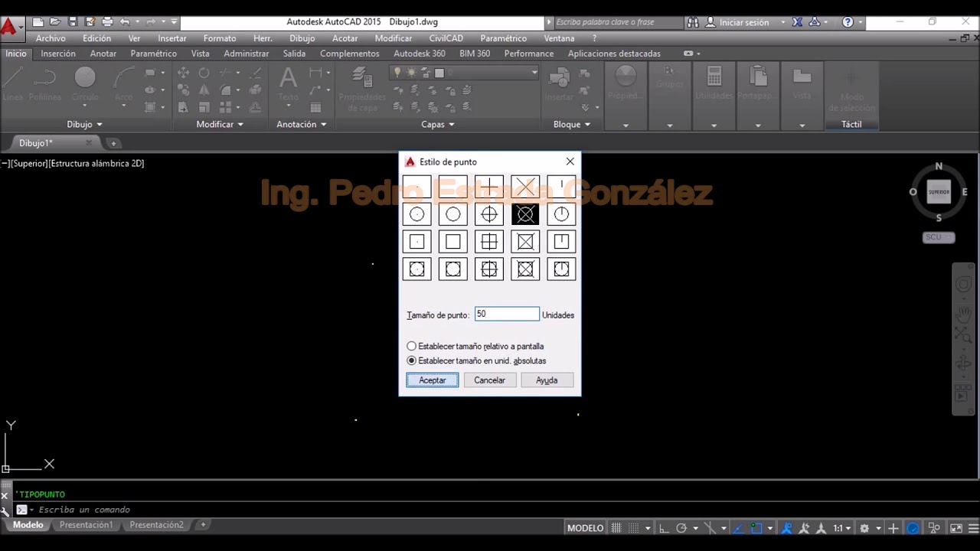Select circle-in-square with plus style
Screen dimensions: 980x551
pyautogui.click(x=489, y=269)
